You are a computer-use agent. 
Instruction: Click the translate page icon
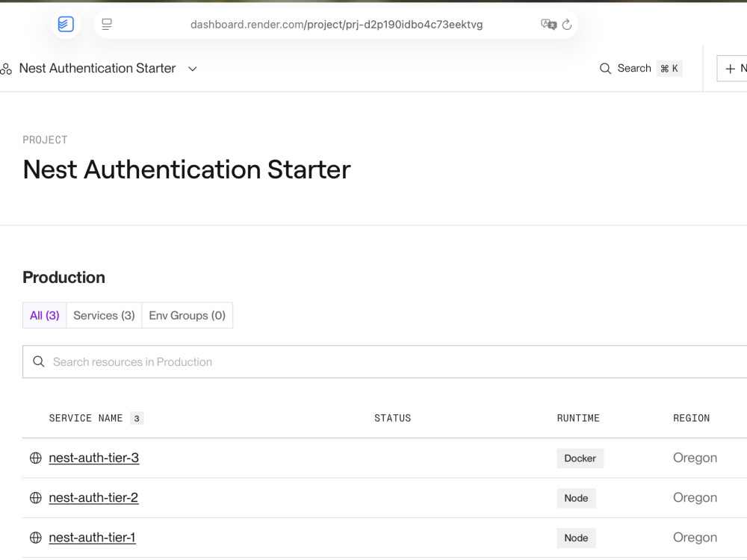tap(549, 25)
